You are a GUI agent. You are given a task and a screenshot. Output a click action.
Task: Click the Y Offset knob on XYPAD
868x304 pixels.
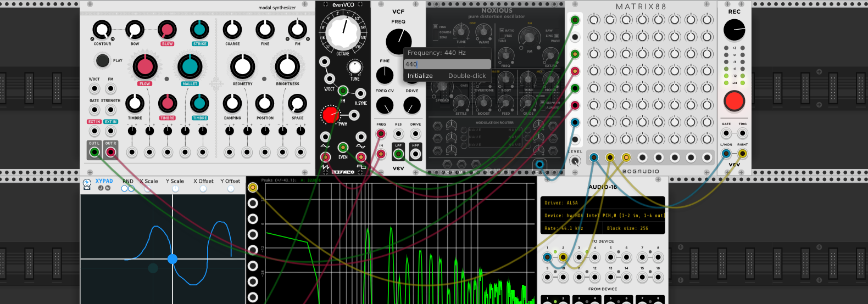[x=231, y=189]
